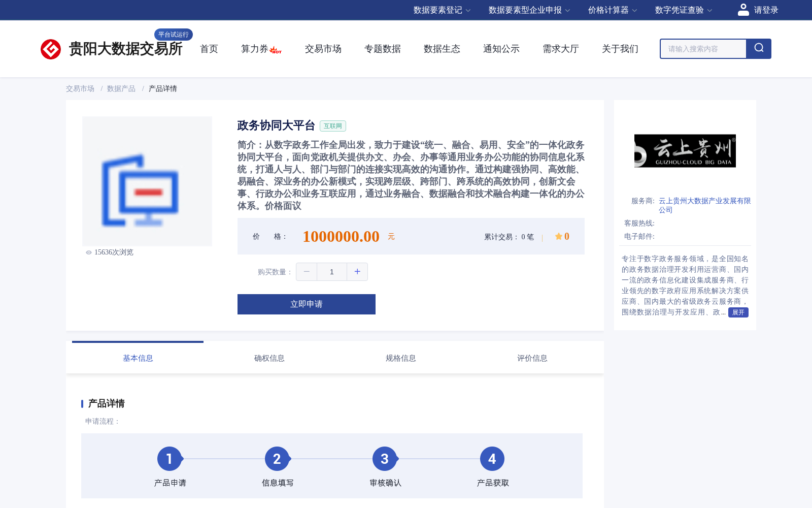The height and width of the screenshot is (508, 812).
Task: Switch to 规格信息 tab
Action: tap(401, 358)
